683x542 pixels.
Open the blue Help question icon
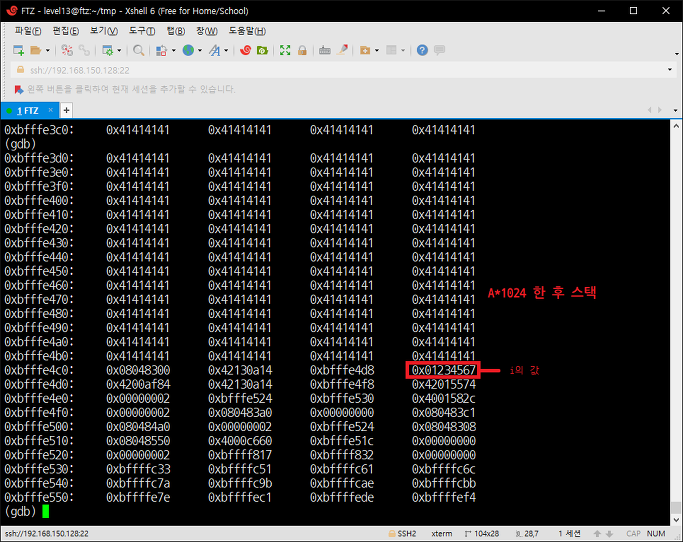coord(422,51)
